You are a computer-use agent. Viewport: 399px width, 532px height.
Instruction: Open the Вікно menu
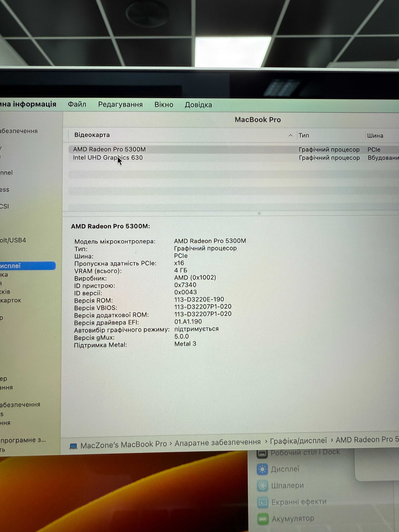[x=164, y=105]
